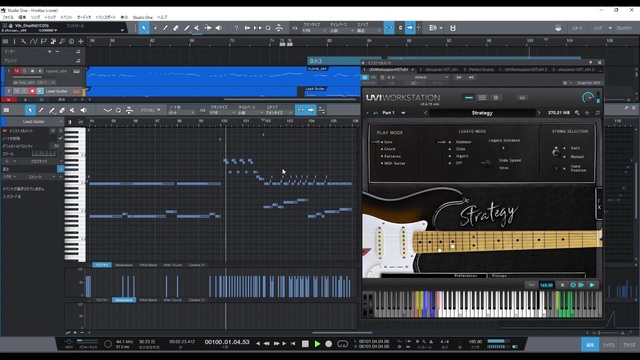Mute the Hybrid_x64 track
The image size is (640, 360).
pyautogui.click(x=17, y=71)
